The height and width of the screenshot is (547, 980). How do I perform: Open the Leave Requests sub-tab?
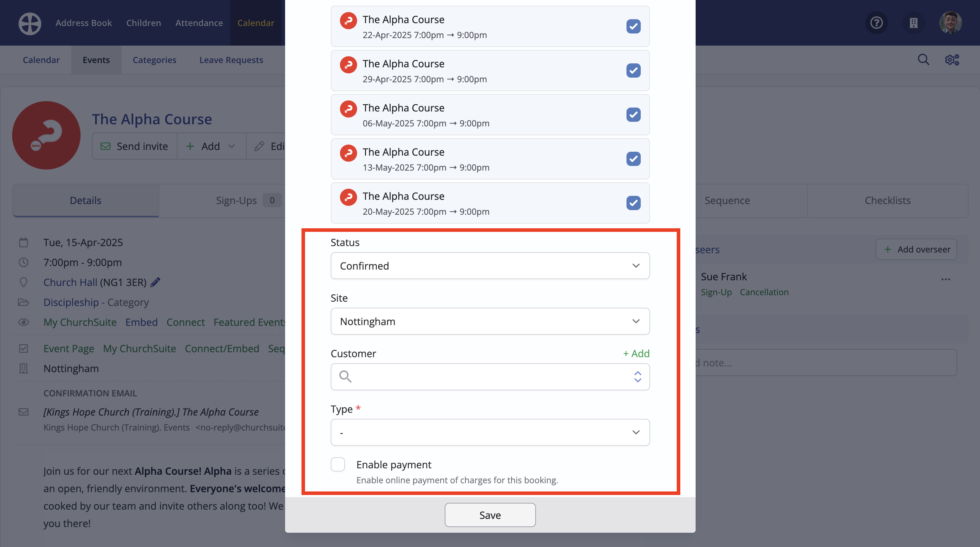point(231,60)
